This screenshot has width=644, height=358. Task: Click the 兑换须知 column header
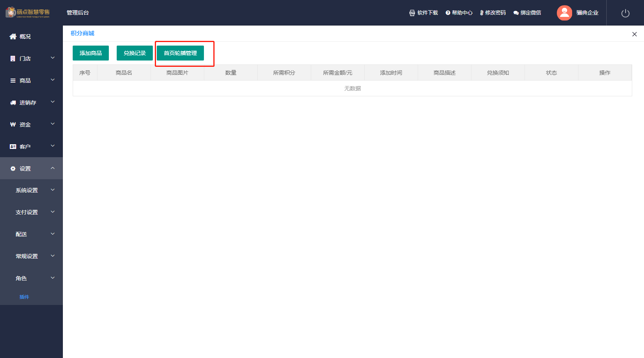coord(498,73)
